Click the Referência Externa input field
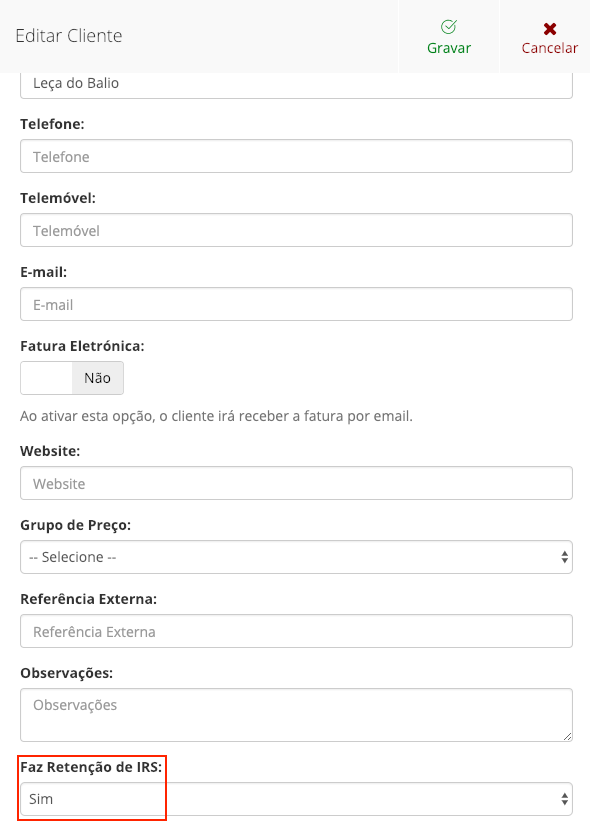Image resolution: width=590 pixels, height=836 pixels. click(296, 631)
